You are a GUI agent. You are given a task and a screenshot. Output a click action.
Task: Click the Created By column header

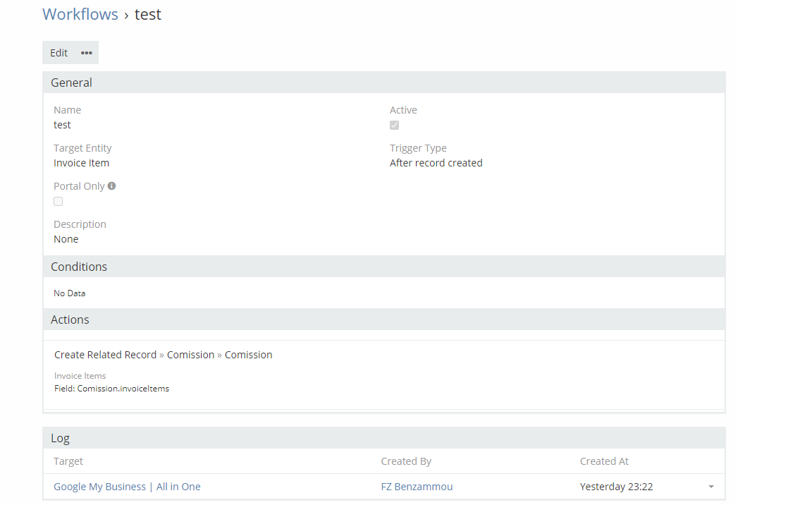point(406,461)
